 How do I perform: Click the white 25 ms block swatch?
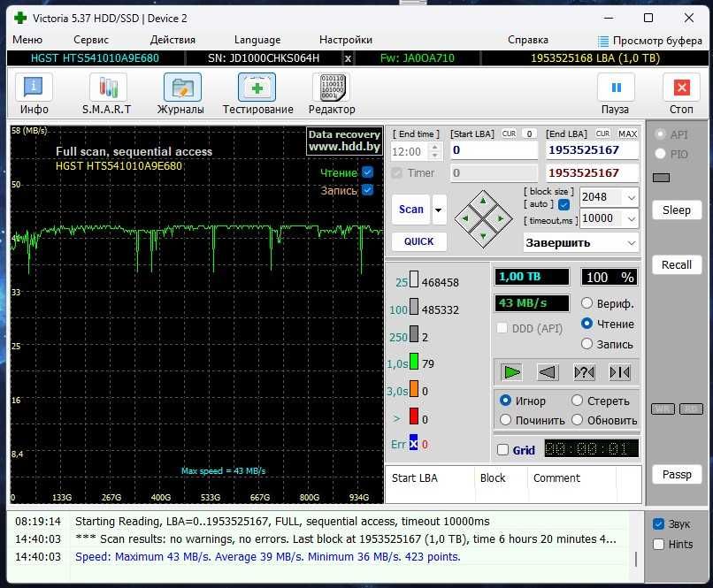tap(414, 279)
